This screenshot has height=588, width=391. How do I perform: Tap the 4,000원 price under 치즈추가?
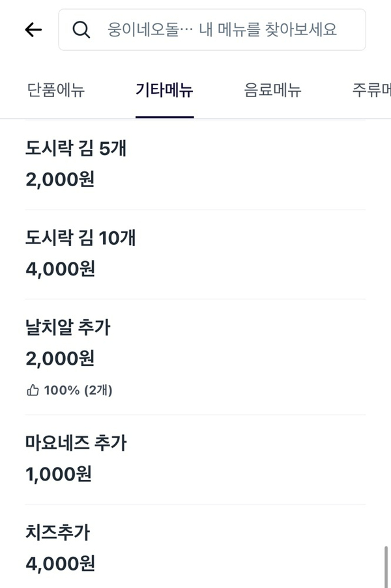pos(60,563)
